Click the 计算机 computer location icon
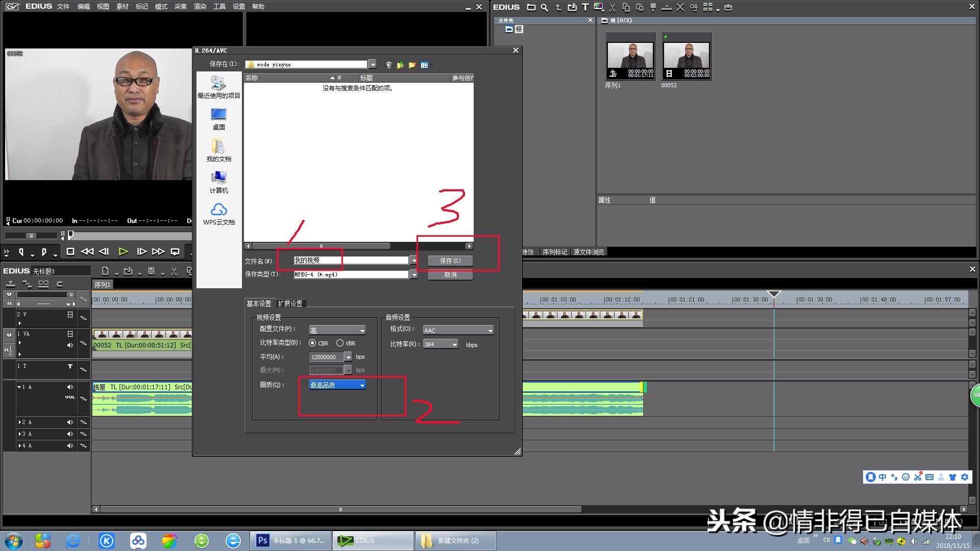This screenshot has height=551, width=980. (218, 178)
